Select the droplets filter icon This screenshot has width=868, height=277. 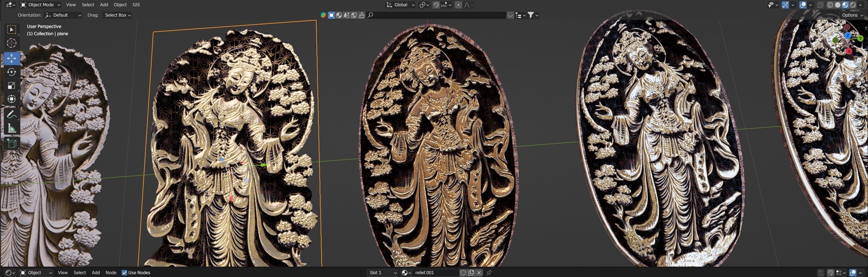tap(346, 15)
